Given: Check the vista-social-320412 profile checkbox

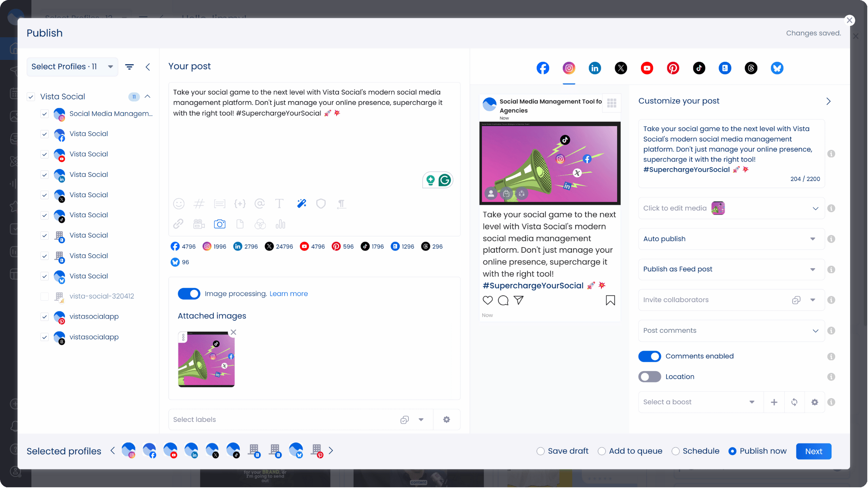Looking at the screenshot, I should pos(45,296).
